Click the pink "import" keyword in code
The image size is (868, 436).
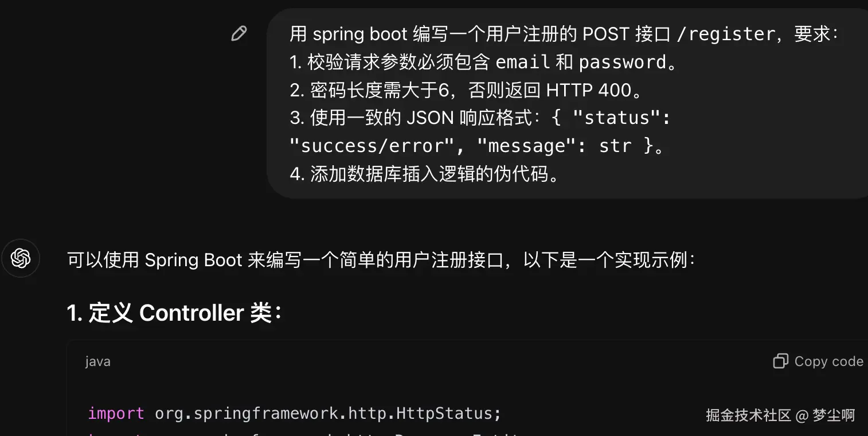116,414
